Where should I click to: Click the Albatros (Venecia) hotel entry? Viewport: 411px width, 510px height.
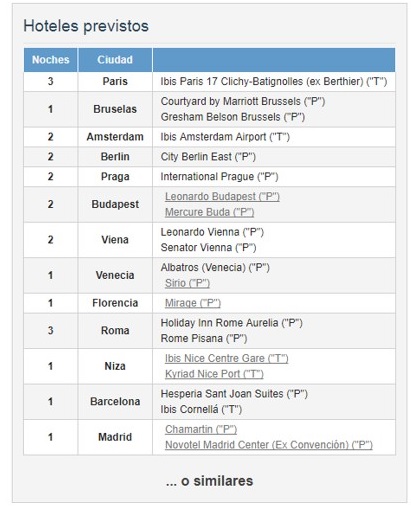pyautogui.click(x=215, y=268)
